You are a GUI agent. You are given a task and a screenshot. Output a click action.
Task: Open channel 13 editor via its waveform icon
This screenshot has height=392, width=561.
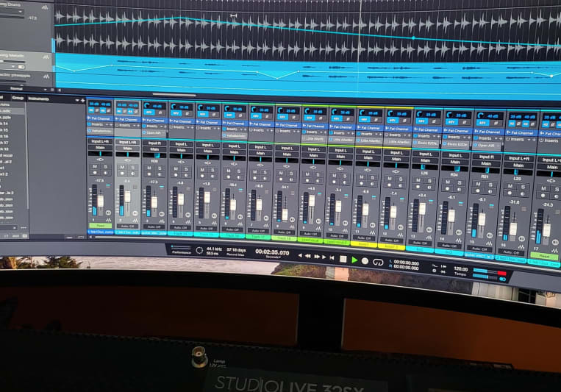pyautogui.click(x=429, y=238)
